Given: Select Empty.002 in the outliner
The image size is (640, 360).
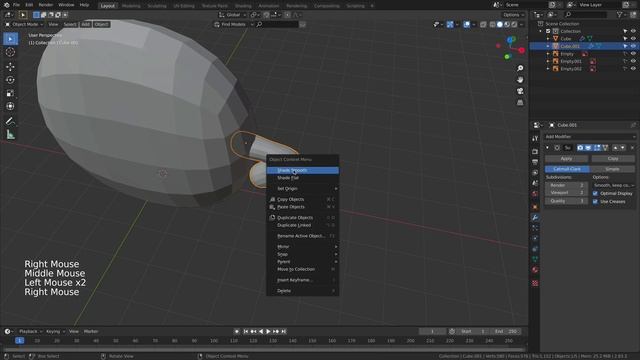Looking at the screenshot, I should (x=571, y=69).
